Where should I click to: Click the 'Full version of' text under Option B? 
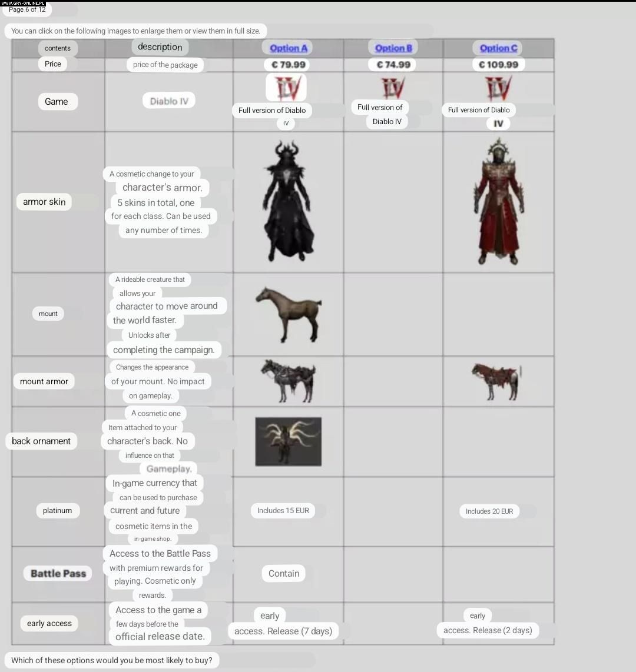(x=380, y=107)
